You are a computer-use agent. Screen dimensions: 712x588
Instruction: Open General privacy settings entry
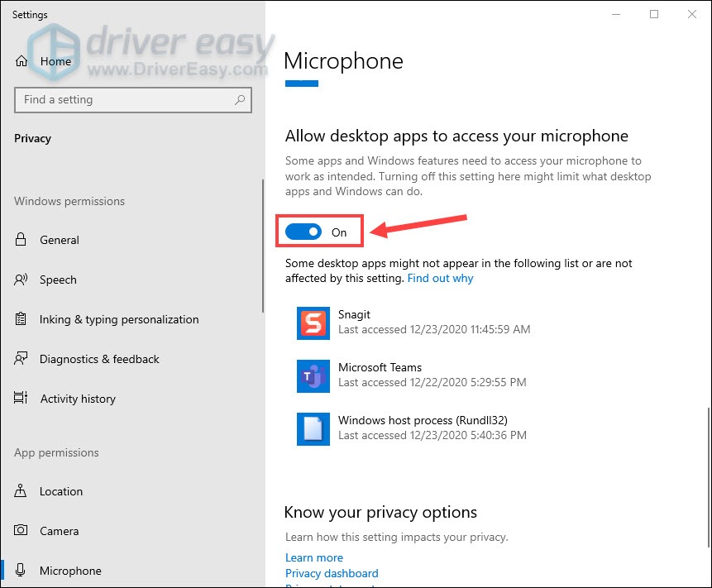pos(58,240)
